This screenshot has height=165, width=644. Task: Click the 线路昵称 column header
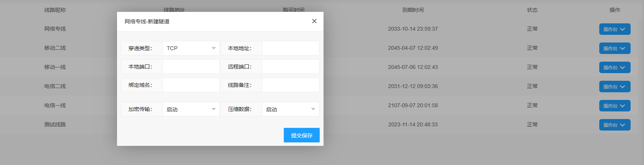55,10
